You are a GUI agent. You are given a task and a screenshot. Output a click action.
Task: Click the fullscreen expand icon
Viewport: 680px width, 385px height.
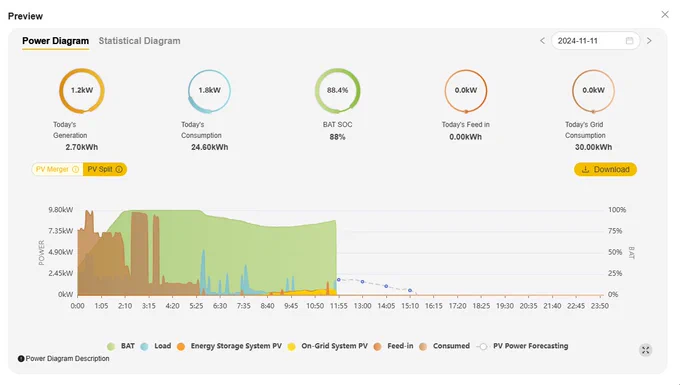click(x=646, y=350)
